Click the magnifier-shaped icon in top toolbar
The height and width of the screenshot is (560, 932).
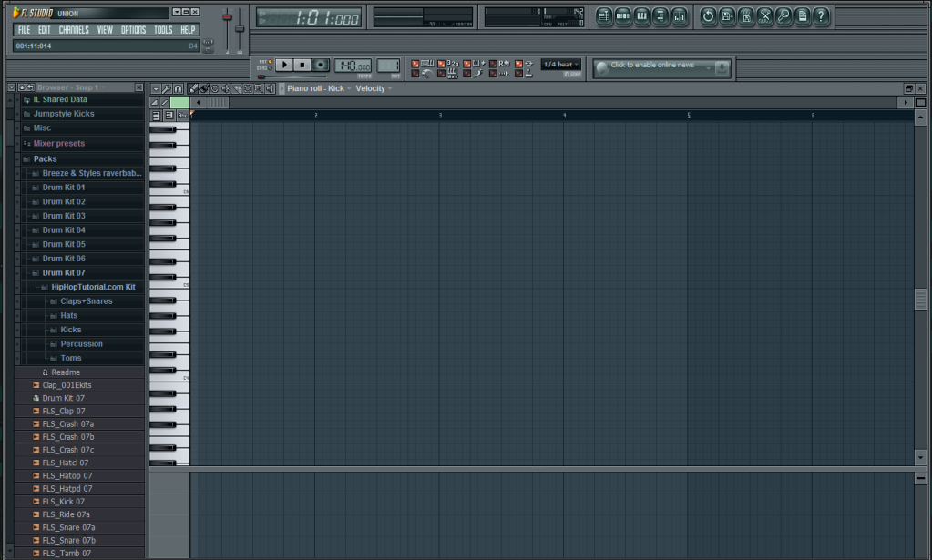click(783, 16)
